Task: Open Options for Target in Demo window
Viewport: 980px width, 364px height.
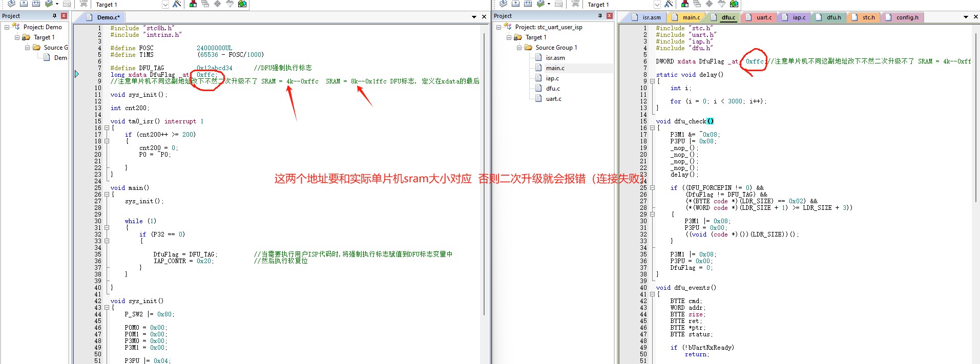Action: pyautogui.click(x=177, y=4)
